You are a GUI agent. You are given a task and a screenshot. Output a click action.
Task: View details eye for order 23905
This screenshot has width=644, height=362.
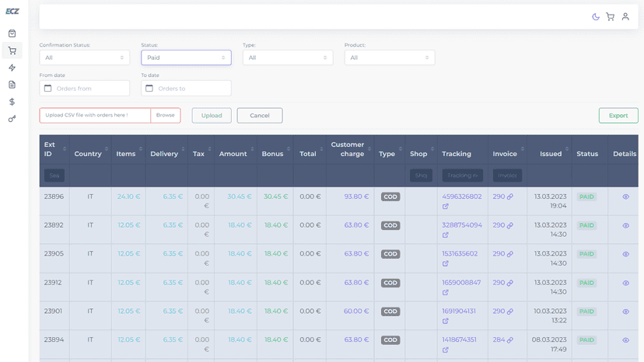[x=625, y=254]
